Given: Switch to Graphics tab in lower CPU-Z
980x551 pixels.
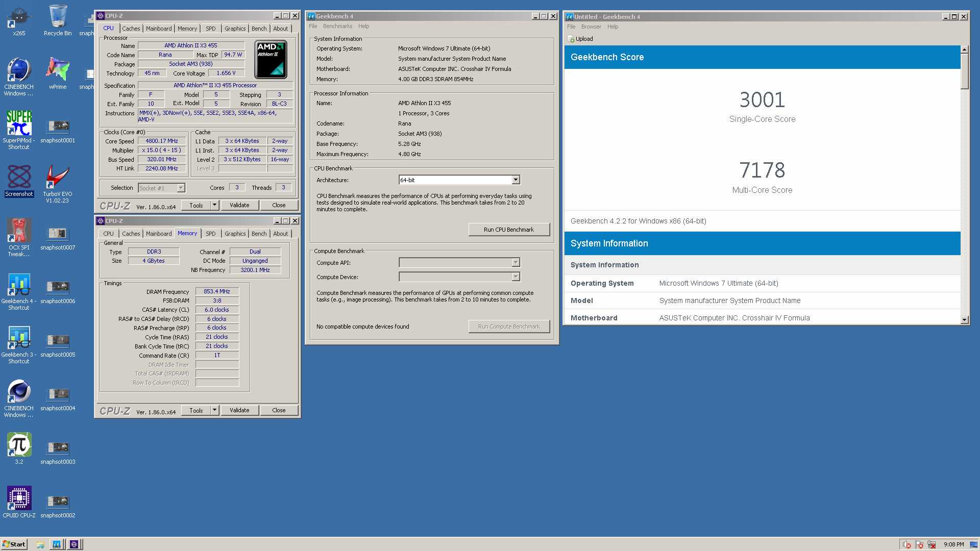Looking at the screenshot, I should (235, 234).
